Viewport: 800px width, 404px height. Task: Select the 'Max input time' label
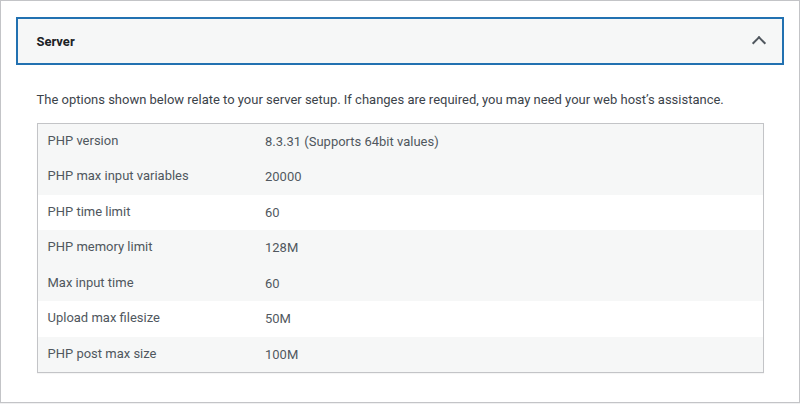[x=90, y=283]
